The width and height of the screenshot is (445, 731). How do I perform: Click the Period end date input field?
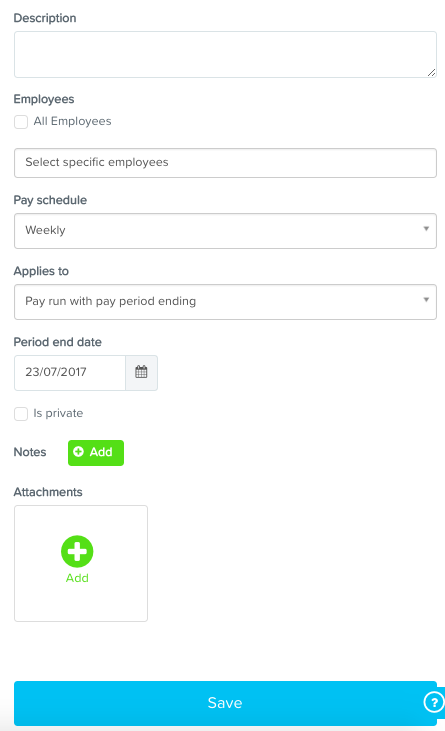click(x=70, y=372)
